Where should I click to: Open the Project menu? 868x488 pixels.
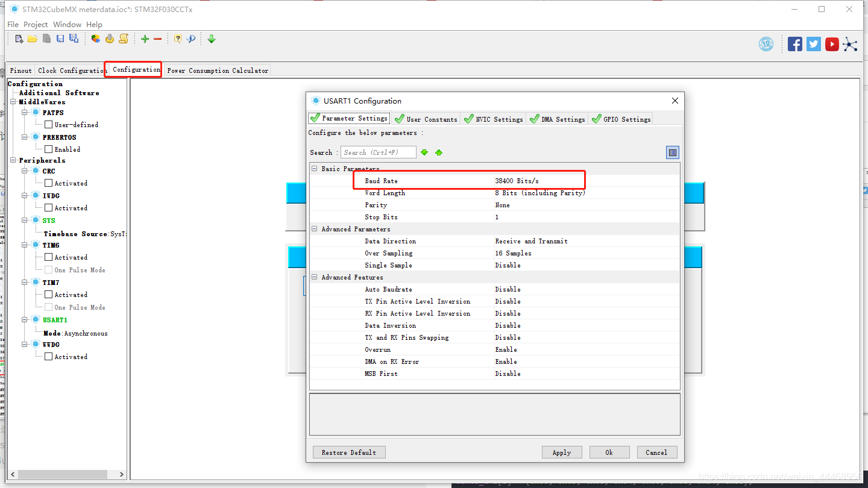pos(36,25)
